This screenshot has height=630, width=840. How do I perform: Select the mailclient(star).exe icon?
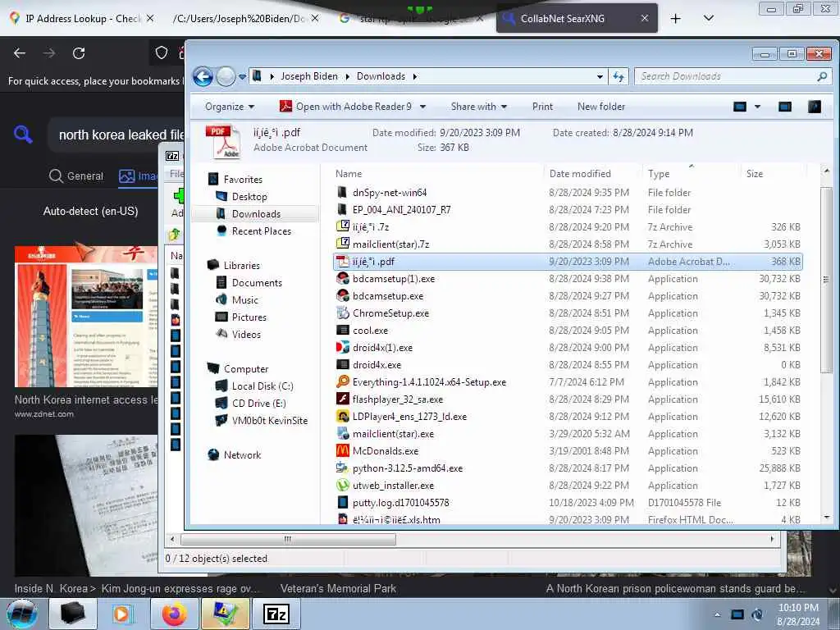(342, 433)
